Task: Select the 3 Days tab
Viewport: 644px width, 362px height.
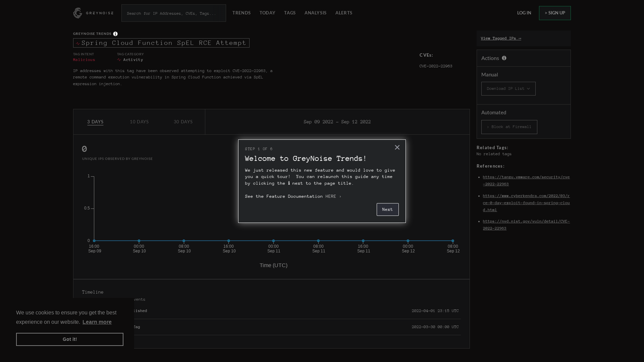Action: tap(95, 122)
